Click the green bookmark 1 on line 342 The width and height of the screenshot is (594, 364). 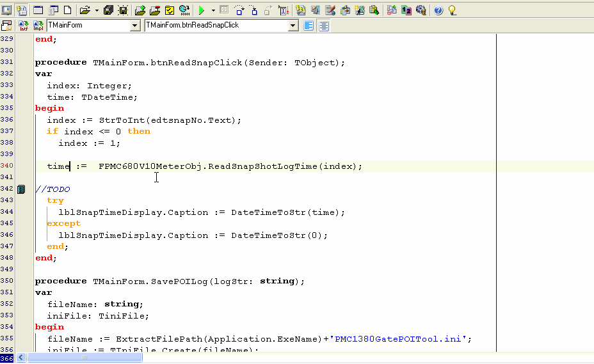[x=21, y=189]
